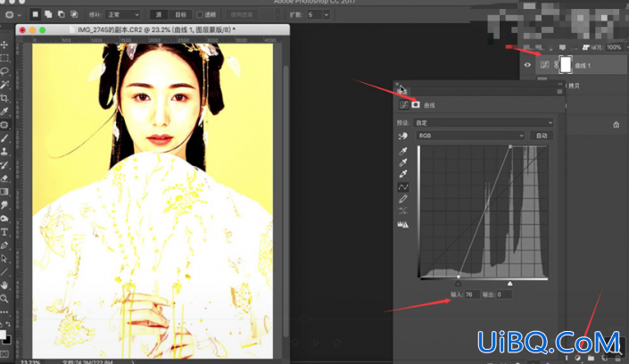The width and height of the screenshot is (629, 364).
Task: Choose Subtract from Selection mode
Action: pos(61,14)
